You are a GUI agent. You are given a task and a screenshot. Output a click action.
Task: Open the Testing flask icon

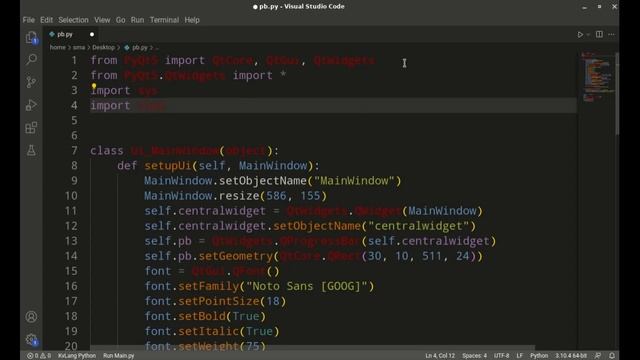(31, 151)
